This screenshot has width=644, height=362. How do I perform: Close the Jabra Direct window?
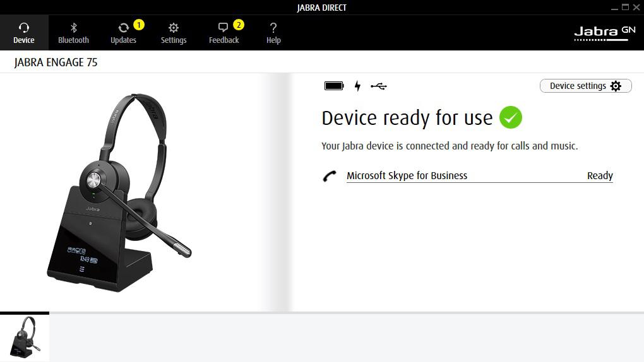(636, 7)
